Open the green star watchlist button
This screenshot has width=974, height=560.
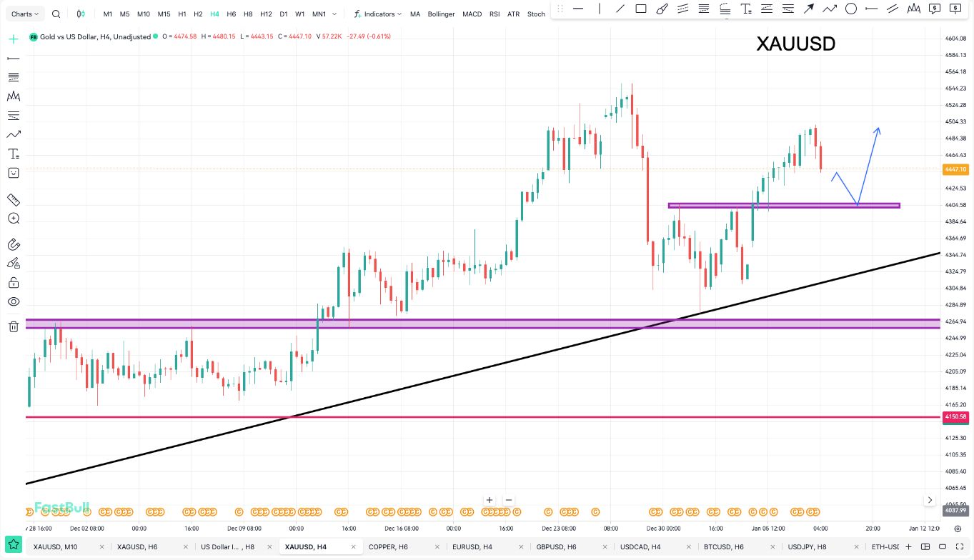pos(13,546)
